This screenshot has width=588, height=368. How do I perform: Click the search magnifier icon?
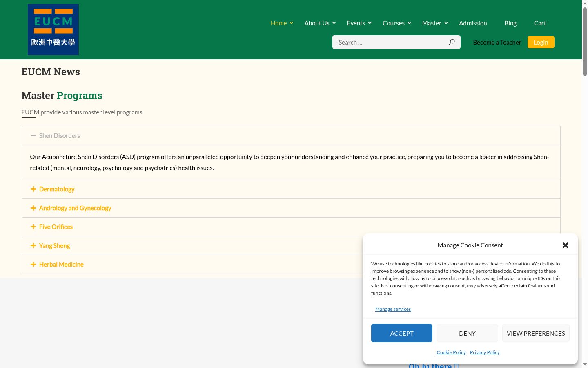click(452, 42)
